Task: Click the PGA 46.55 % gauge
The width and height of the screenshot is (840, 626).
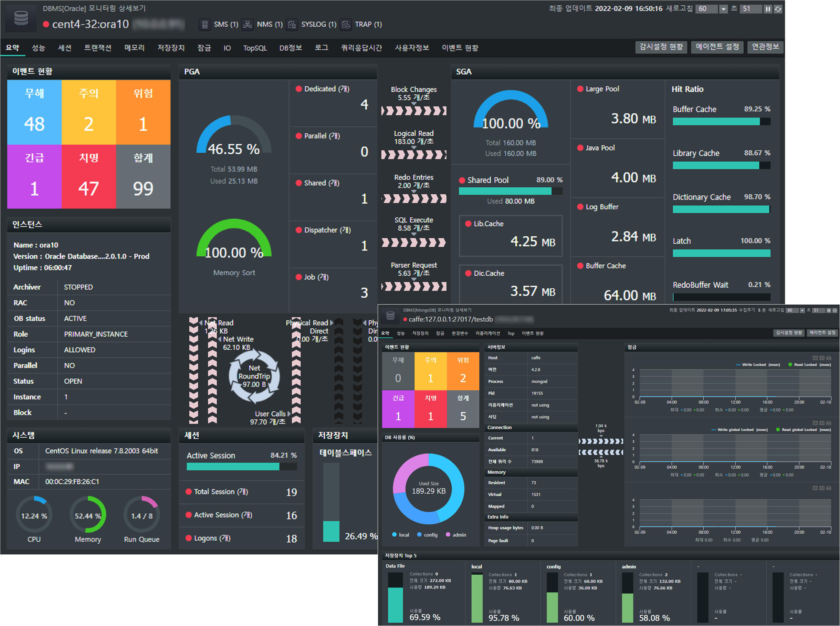Action: pyautogui.click(x=234, y=136)
